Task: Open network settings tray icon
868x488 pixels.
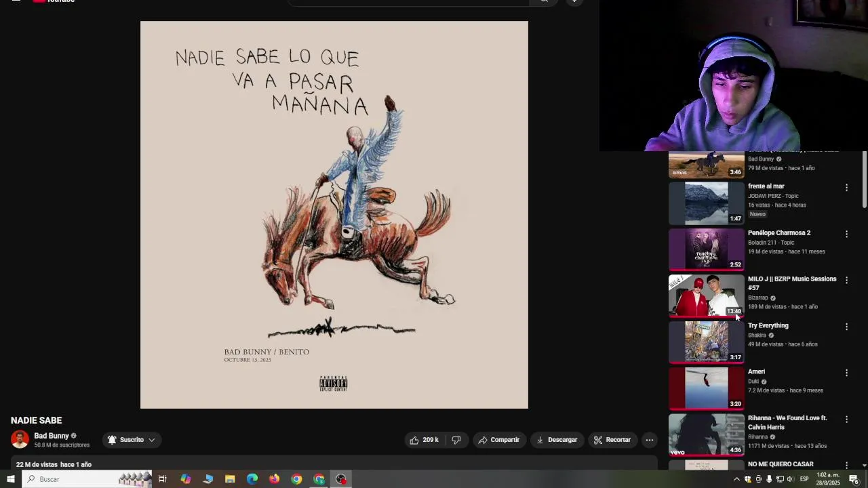Action: pos(780,479)
